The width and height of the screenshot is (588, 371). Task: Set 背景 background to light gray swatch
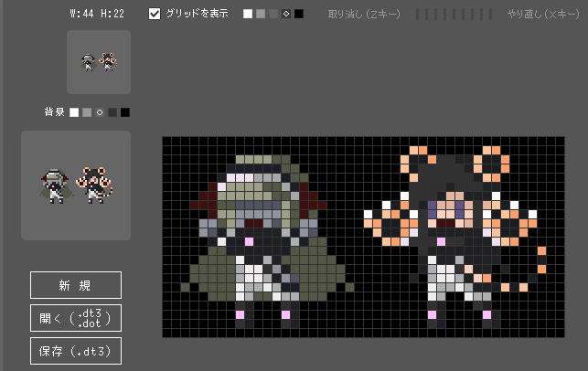click(87, 112)
